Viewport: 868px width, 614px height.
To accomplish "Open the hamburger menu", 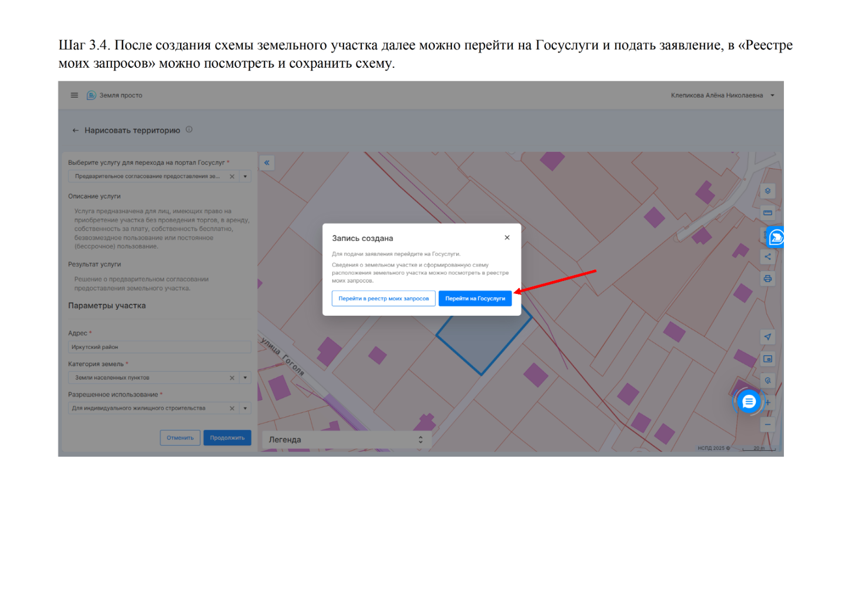I will point(74,95).
